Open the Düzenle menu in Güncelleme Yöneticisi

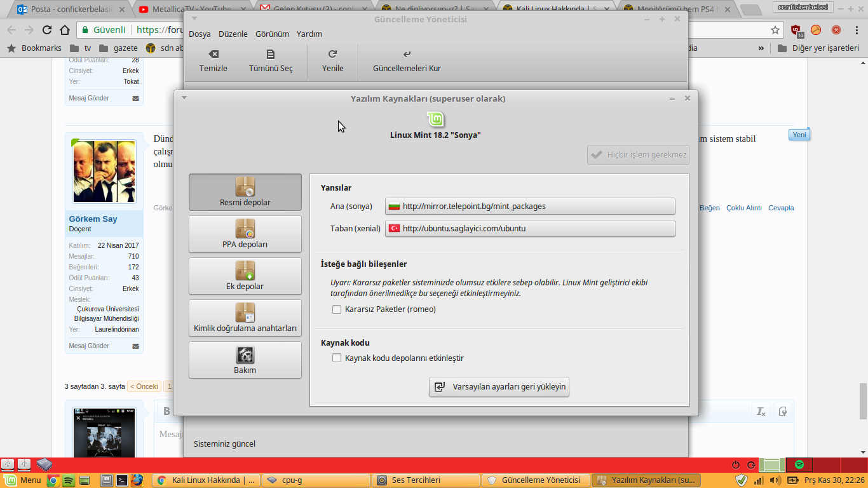[233, 34]
